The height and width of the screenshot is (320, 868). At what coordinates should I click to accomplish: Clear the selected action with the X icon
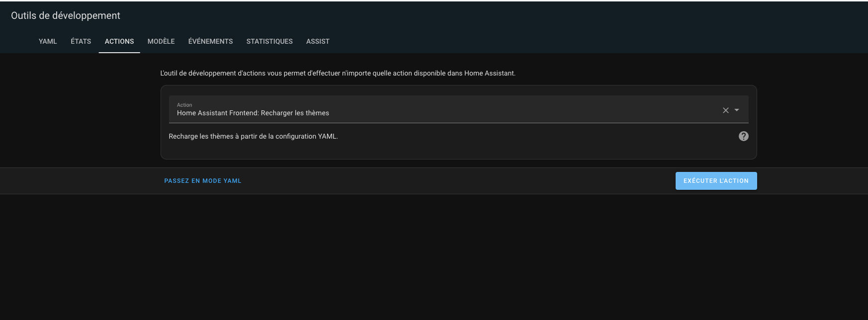[725, 110]
